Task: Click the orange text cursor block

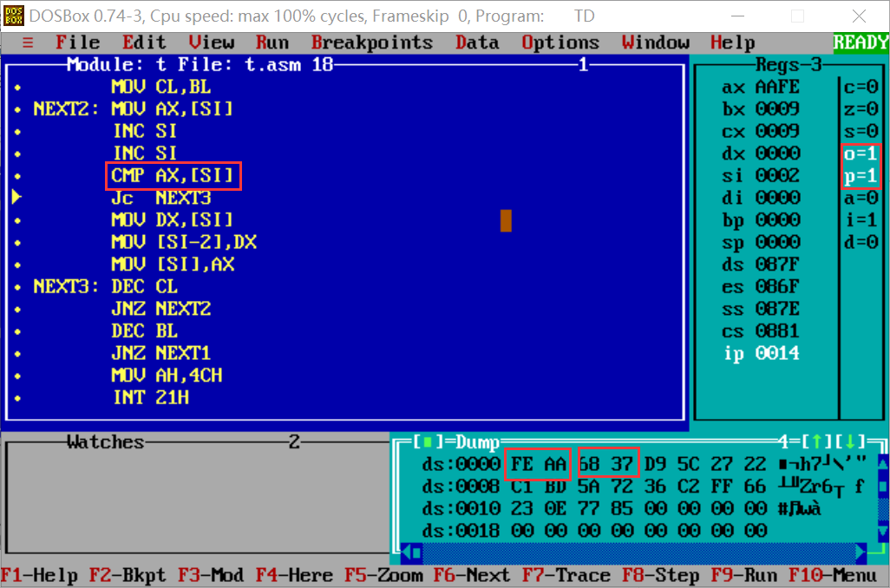Action: pos(506,220)
